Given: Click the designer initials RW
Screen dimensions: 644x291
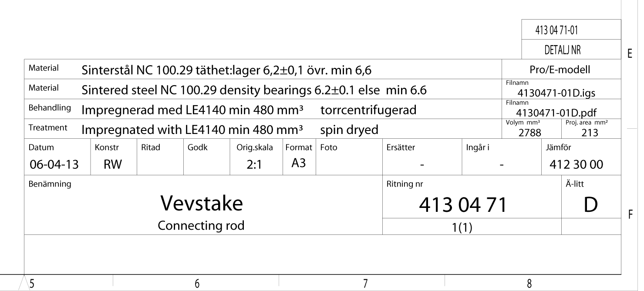Looking at the screenshot, I should 114,164.
